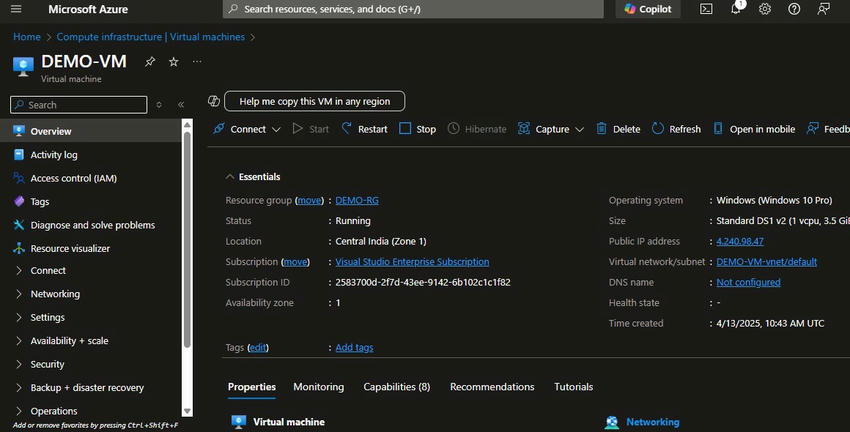The width and height of the screenshot is (850, 432).
Task: Pin DEMO-VM to dashboard
Action: [x=150, y=62]
